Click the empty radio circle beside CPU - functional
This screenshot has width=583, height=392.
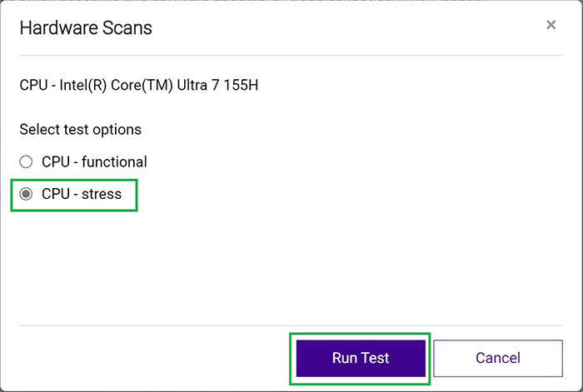(x=26, y=161)
